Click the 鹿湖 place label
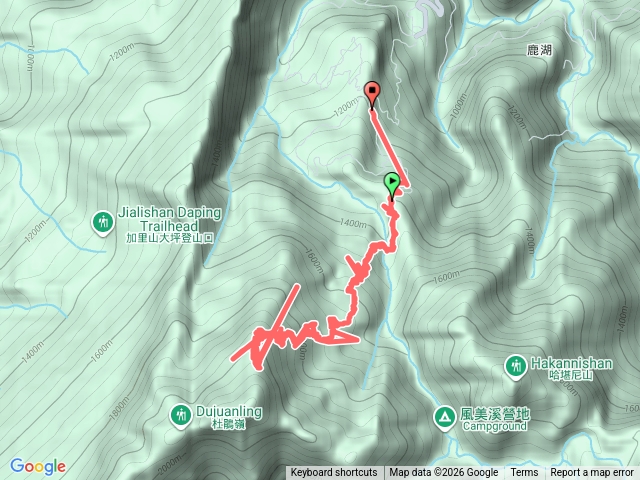The height and width of the screenshot is (480, 640). tap(539, 50)
